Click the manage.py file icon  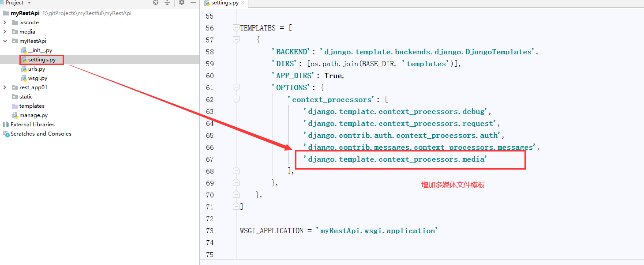[x=16, y=115]
